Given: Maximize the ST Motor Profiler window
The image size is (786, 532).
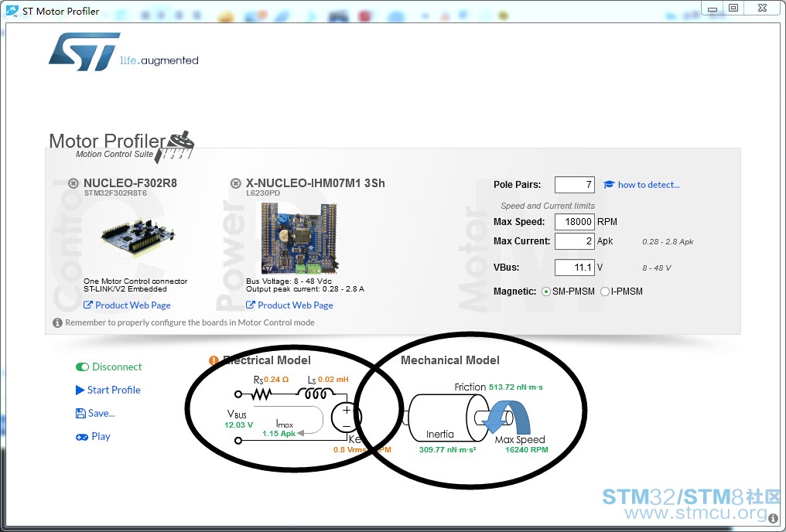Looking at the screenshot, I should tap(733, 8).
